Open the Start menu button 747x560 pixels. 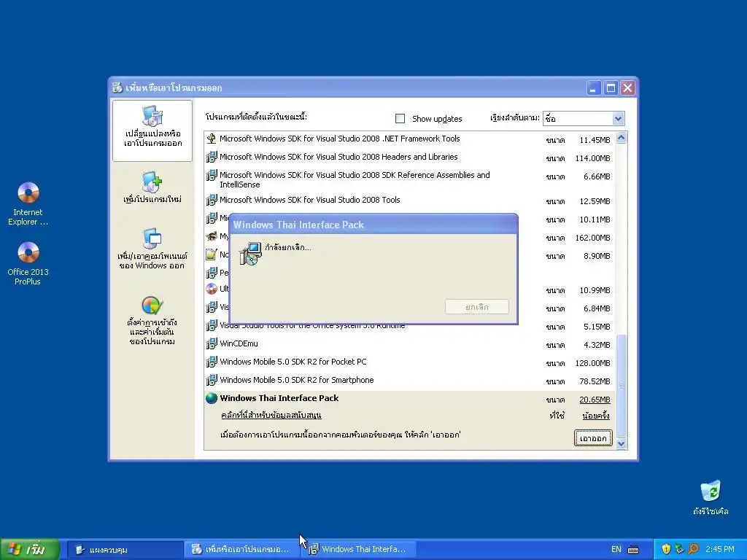point(29,550)
